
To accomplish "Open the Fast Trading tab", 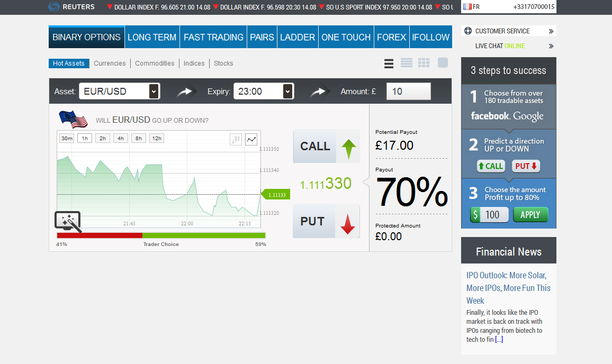I will click(213, 37).
